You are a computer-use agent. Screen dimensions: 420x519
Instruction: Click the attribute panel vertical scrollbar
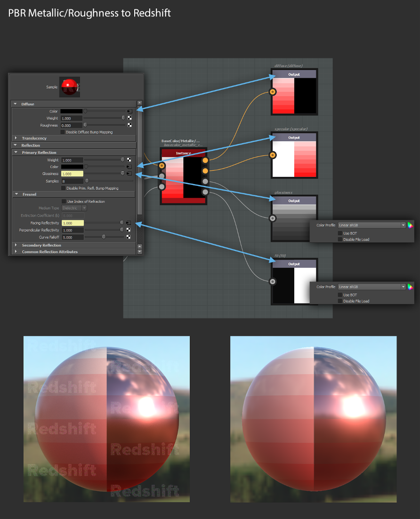[x=139, y=159]
